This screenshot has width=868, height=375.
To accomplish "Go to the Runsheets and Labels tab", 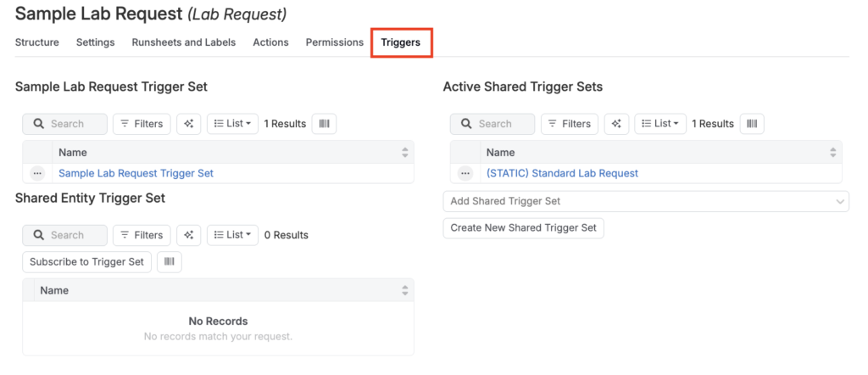I will tap(184, 42).
